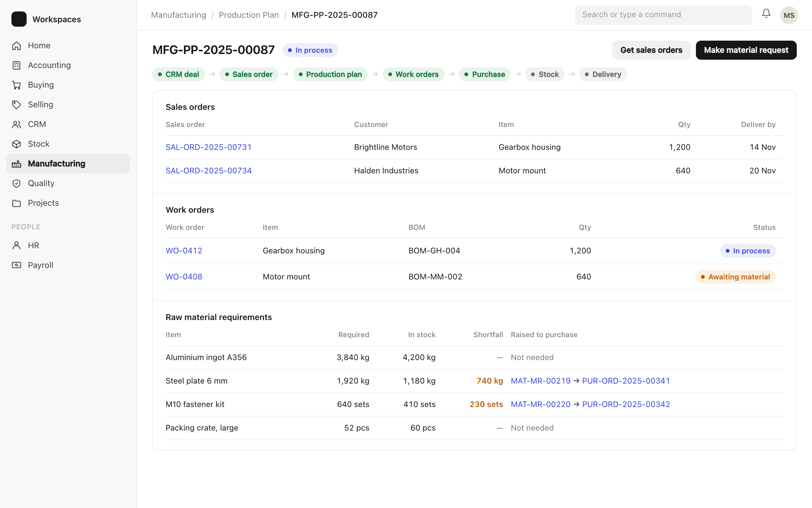Click the Quality shield icon
812x508 pixels.
point(16,184)
